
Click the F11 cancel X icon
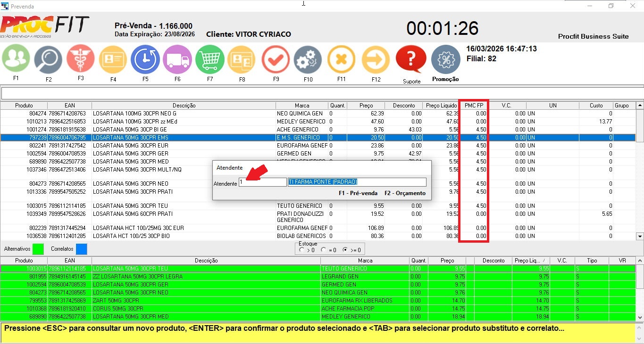tap(341, 60)
